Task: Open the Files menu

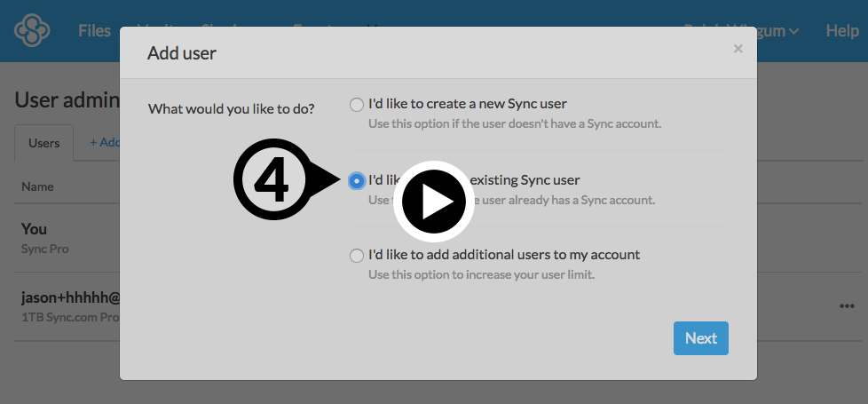Action: pos(94,31)
